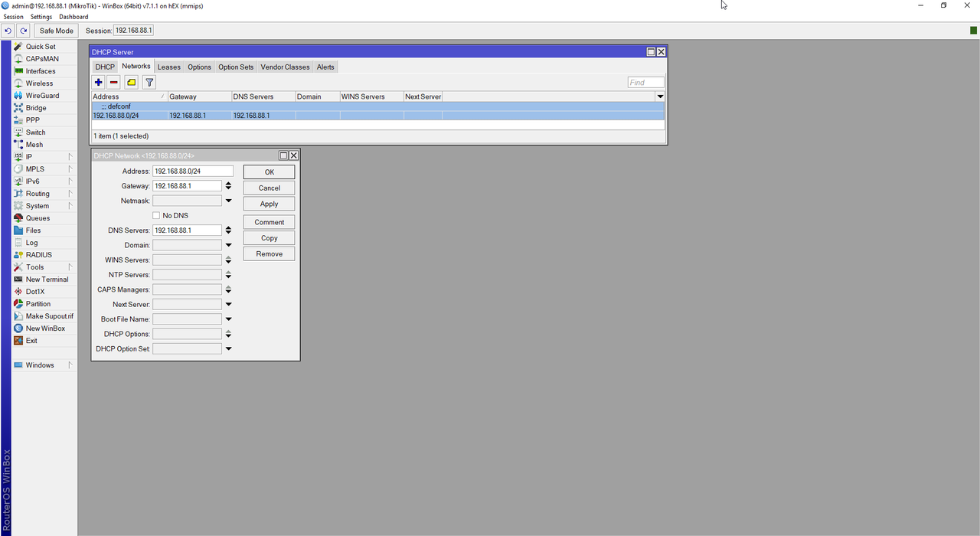Open WireGuard in the sidebar
Image resolution: width=980 pixels, height=536 pixels.
[x=42, y=96]
